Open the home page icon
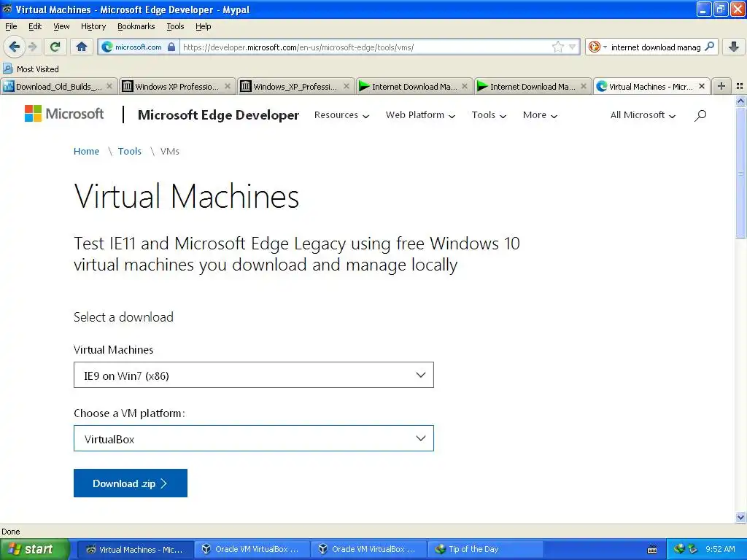The image size is (747, 560). 82,47
